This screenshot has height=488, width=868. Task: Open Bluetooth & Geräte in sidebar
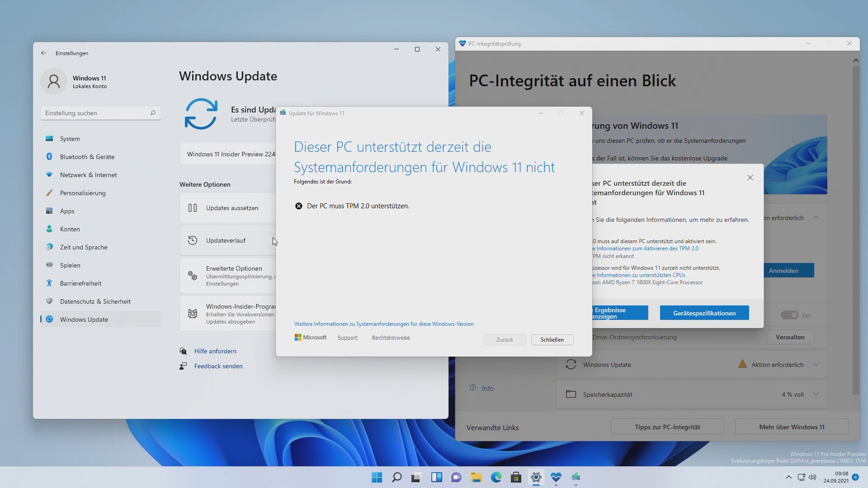(x=100, y=157)
